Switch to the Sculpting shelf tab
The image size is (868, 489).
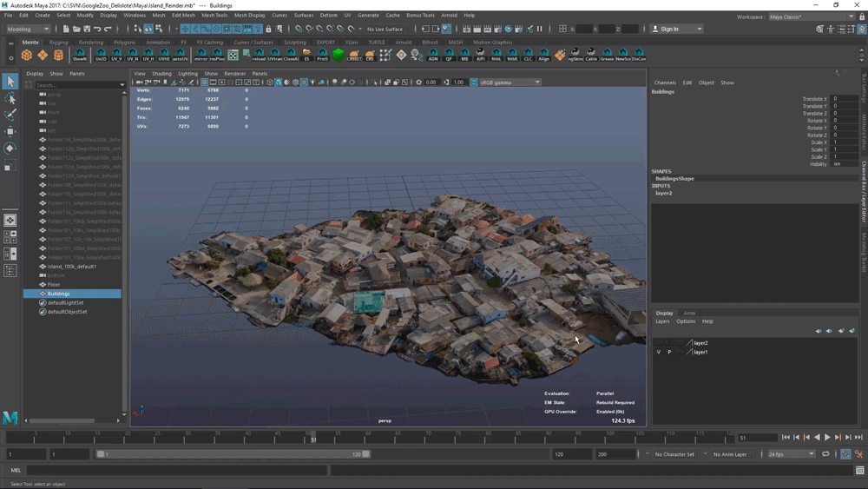click(294, 42)
